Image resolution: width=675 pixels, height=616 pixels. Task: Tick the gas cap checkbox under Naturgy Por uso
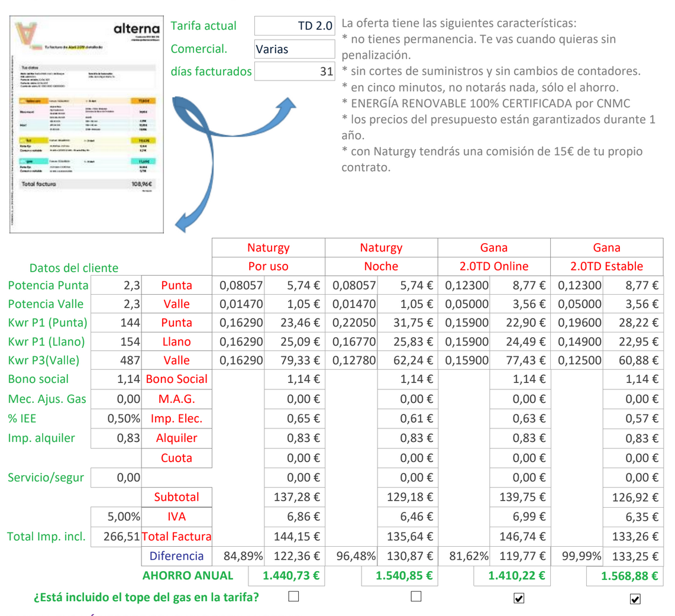coord(293,596)
